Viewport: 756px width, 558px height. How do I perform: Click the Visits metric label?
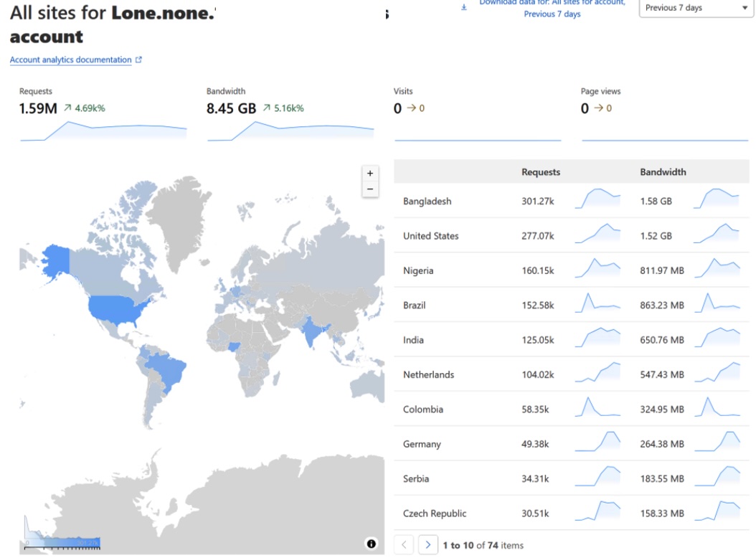coord(403,91)
